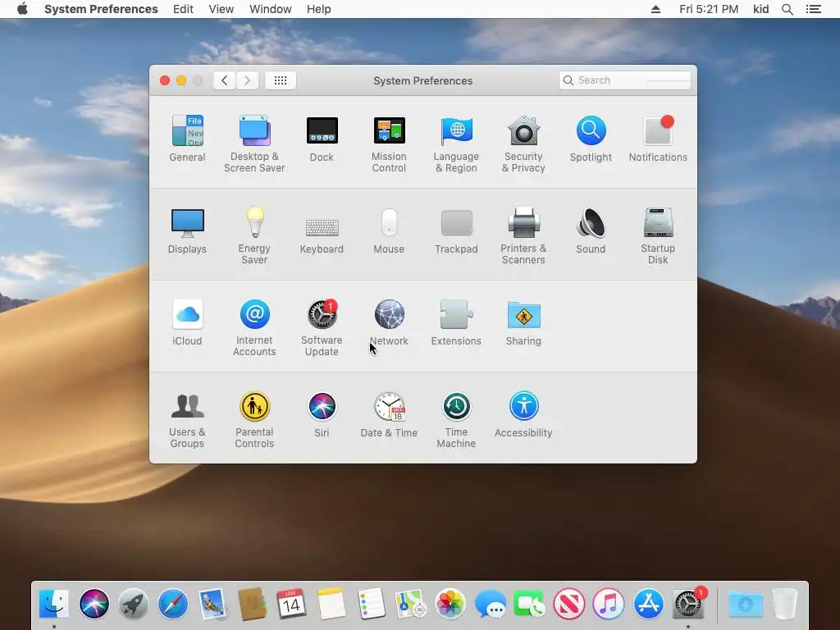The width and height of the screenshot is (840, 630).
Task: Open Downloads folder in the Dock
Action: coord(745,605)
